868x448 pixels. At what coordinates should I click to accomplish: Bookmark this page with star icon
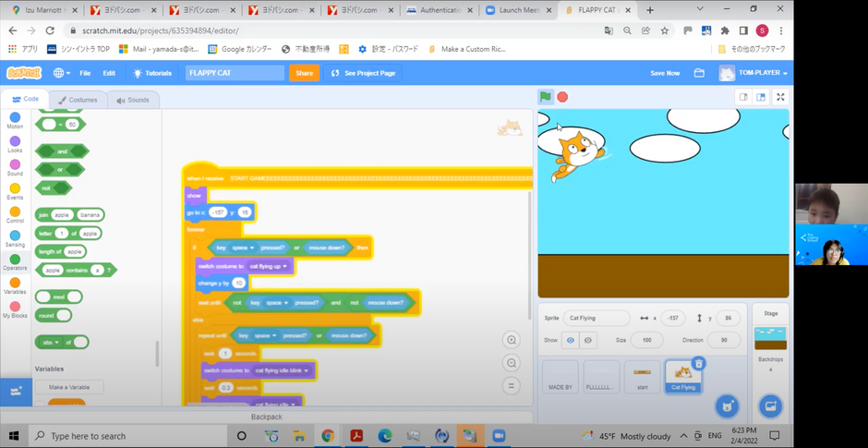[664, 30]
